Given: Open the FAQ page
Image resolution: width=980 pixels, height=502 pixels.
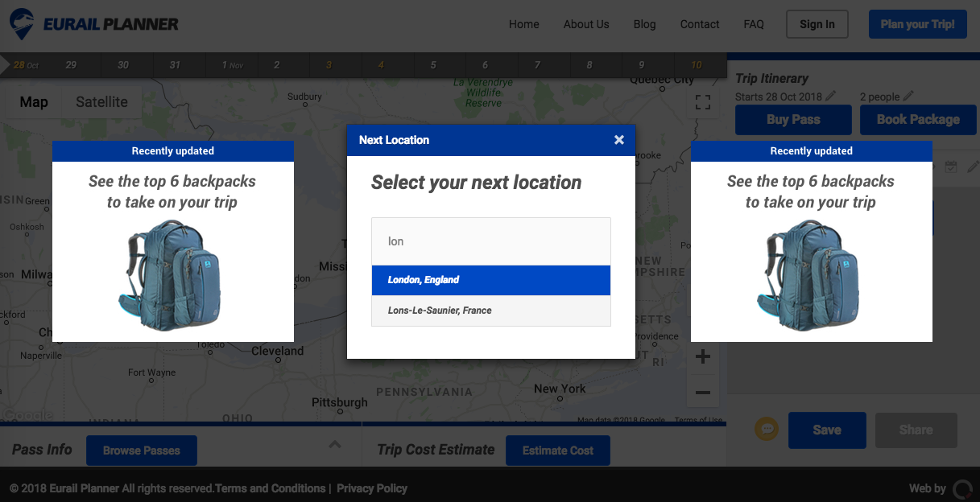Looking at the screenshot, I should point(754,24).
